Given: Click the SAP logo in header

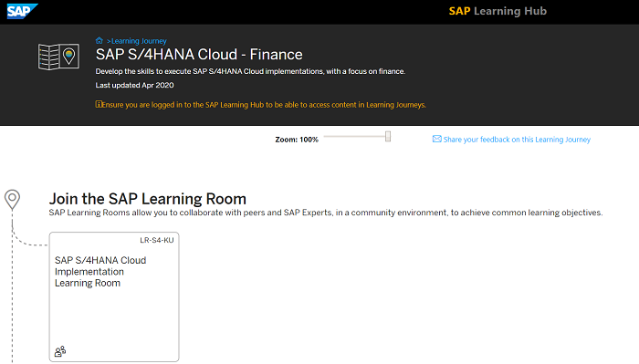Looking at the screenshot, I should click(22, 11).
